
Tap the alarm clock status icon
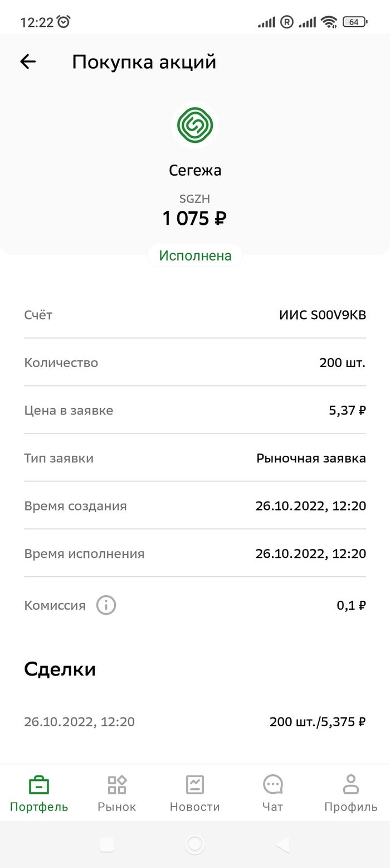point(64,22)
